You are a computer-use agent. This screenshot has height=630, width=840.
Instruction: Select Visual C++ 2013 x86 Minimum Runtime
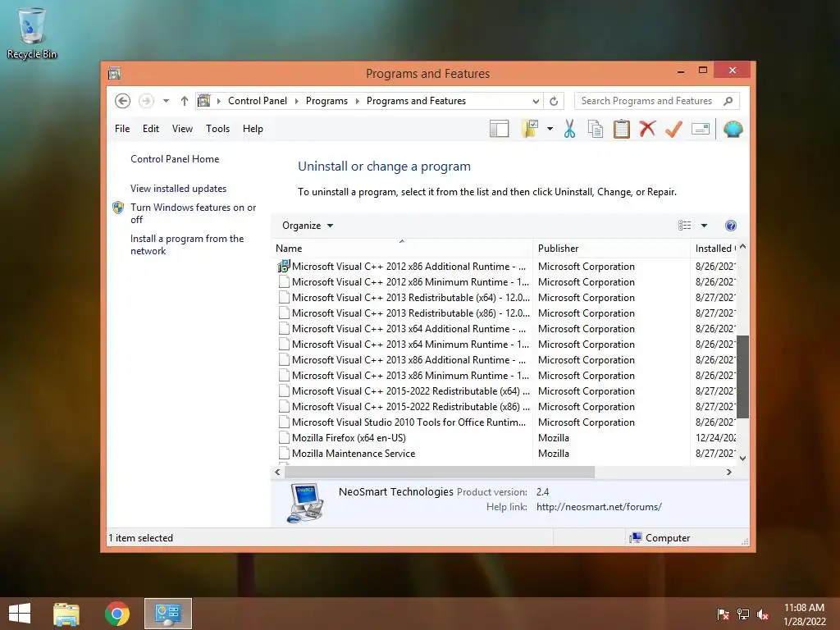pyautogui.click(x=402, y=376)
